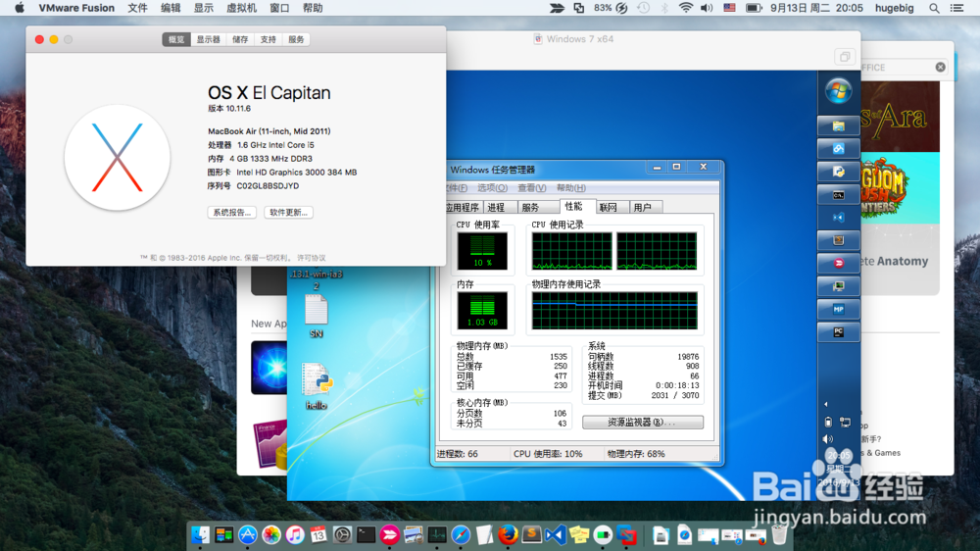The width and height of the screenshot is (980, 551).
Task: Open Terminal in the Dock
Action: point(367,534)
